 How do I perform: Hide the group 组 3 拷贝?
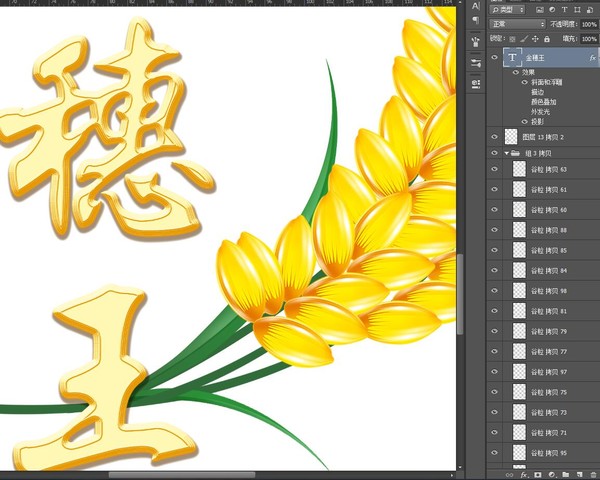(x=494, y=153)
